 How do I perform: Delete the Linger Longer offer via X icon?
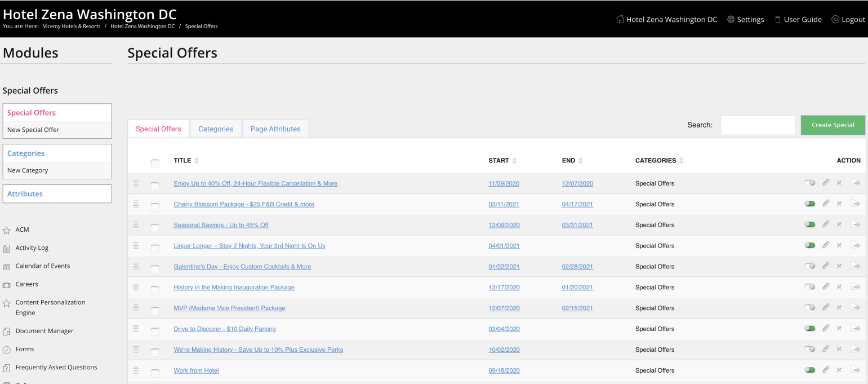coord(839,245)
